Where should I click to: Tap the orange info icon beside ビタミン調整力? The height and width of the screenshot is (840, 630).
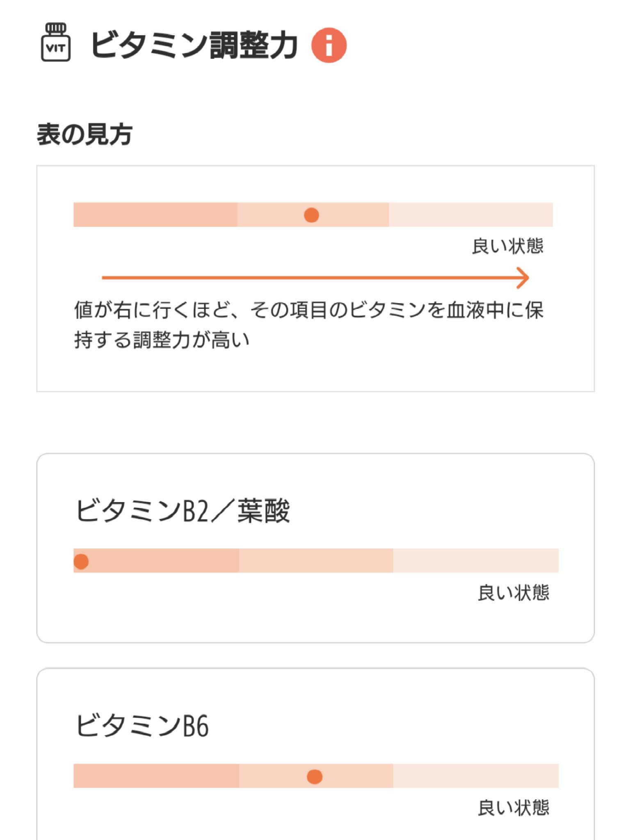329,45
